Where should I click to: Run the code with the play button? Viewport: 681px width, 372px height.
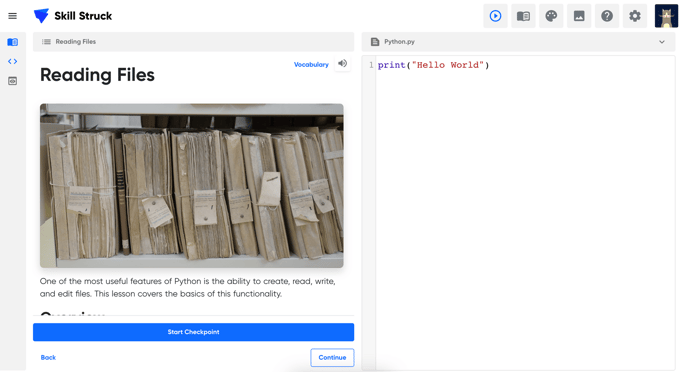pos(495,16)
